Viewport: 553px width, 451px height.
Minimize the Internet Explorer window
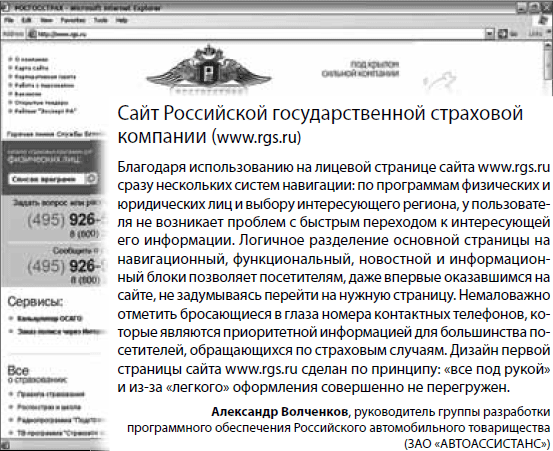point(523,7)
